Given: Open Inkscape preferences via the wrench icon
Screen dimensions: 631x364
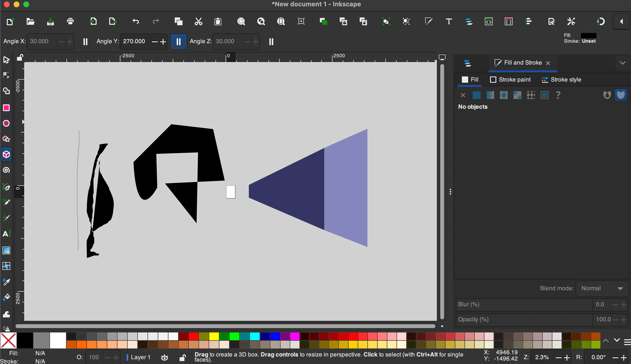Looking at the screenshot, I should point(571,22).
